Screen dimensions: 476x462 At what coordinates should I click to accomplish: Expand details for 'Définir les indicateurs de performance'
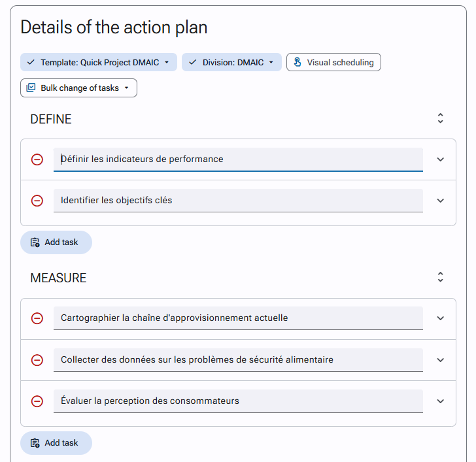pos(440,159)
